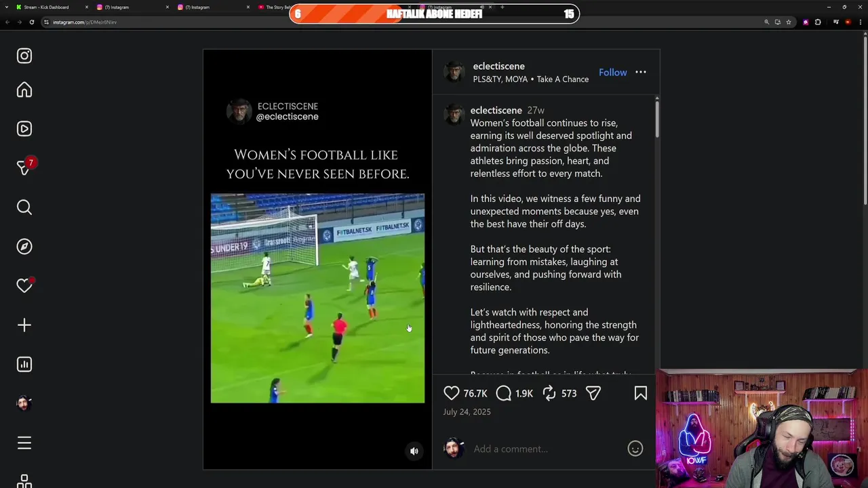Open Explore compass icon
The image size is (868, 488).
[x=24, y=247]
